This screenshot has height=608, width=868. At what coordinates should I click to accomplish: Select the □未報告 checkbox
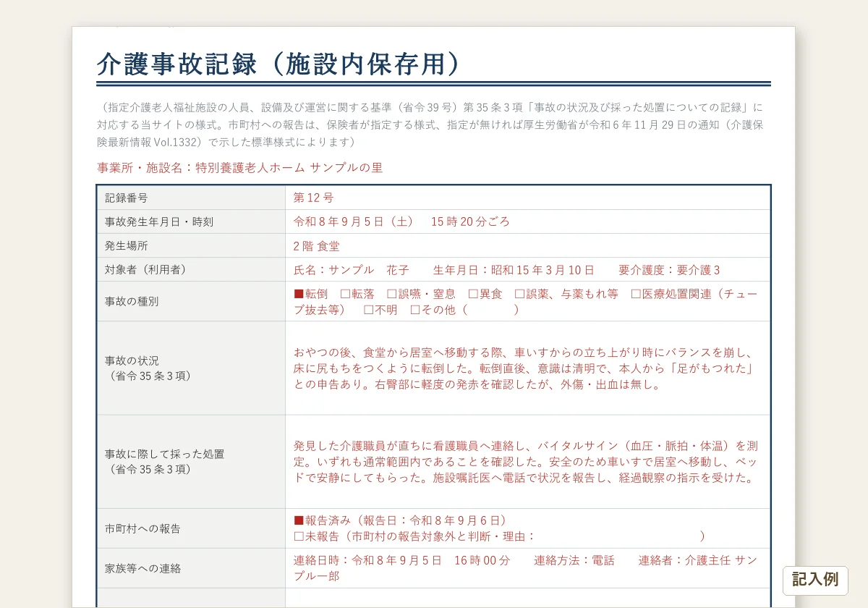click(x=299, y=536)
